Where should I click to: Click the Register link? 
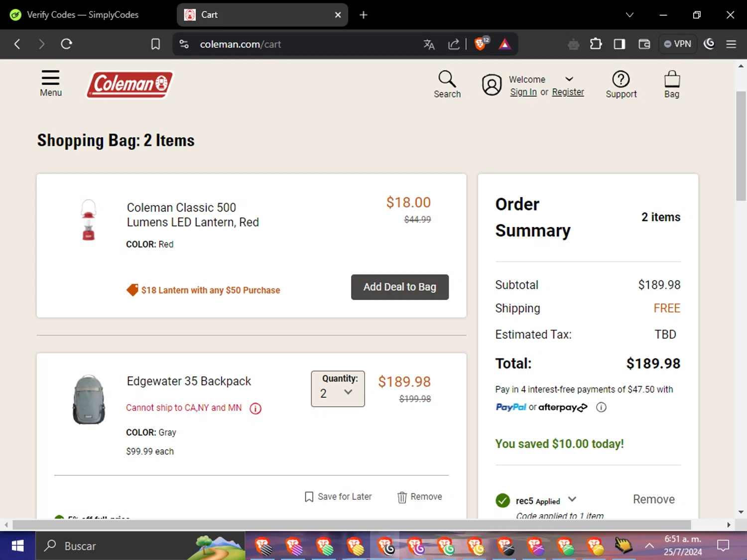point(568,92)
